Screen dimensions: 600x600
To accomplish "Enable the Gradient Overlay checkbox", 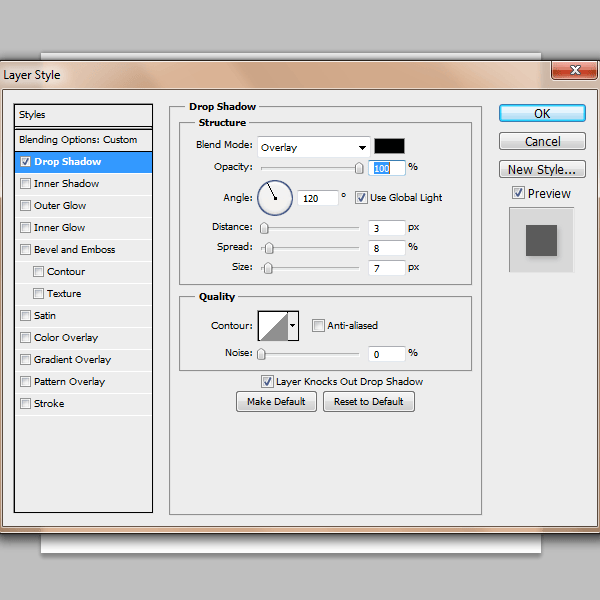I will [25, 360].
